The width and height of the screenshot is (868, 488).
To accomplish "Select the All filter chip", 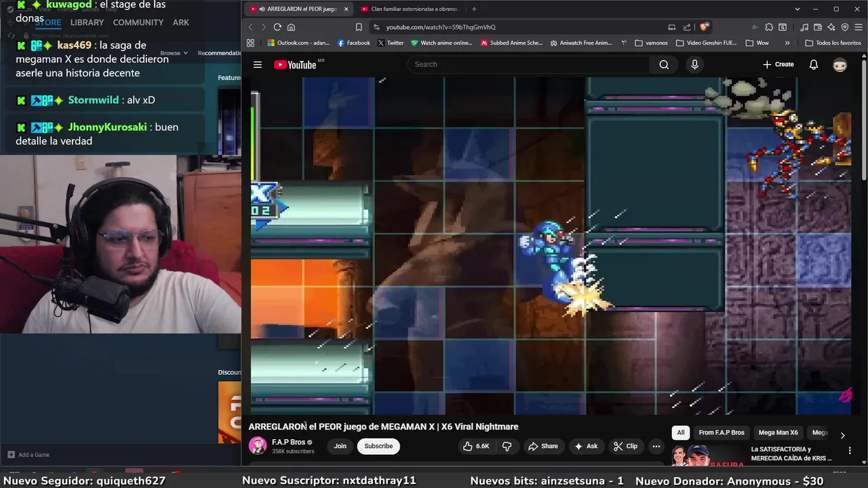I will tap(681, 432).
